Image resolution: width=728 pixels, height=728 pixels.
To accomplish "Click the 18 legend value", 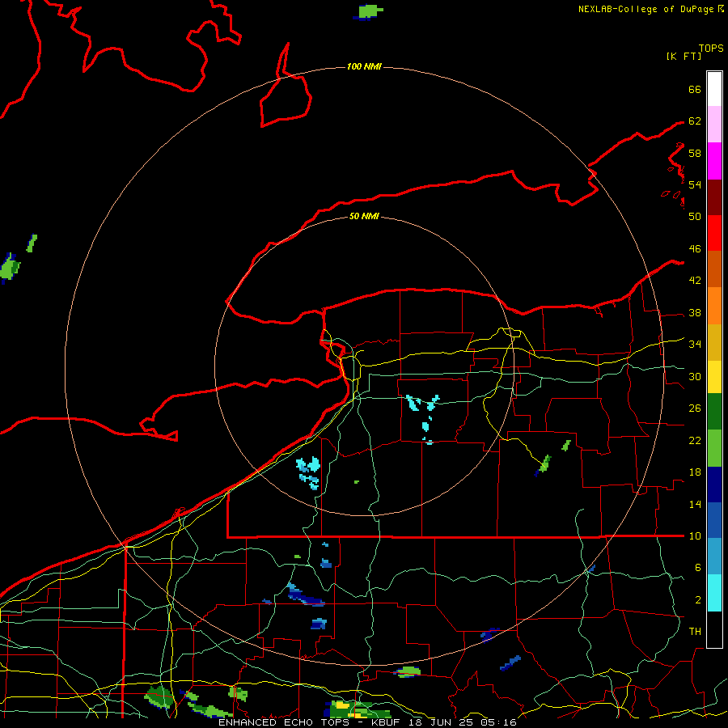I will [x=695, y=472].
